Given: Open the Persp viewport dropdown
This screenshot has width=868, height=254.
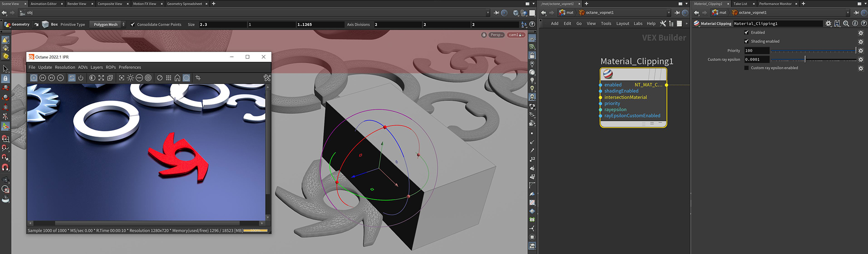Looking at the screenshot, I should tap(496, 35).
